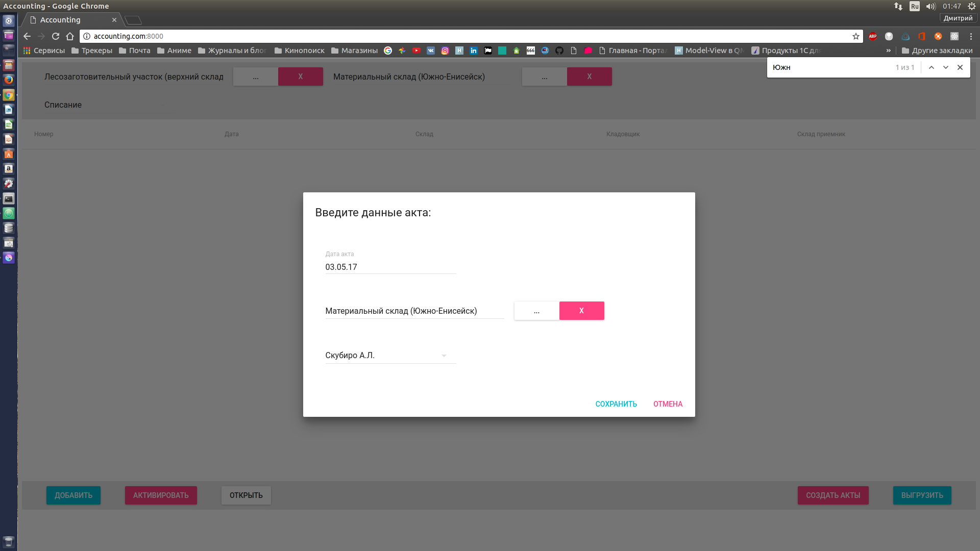The image size is (980, 551).
Task: Click the browser reload icon
Action: coord(56,36)
